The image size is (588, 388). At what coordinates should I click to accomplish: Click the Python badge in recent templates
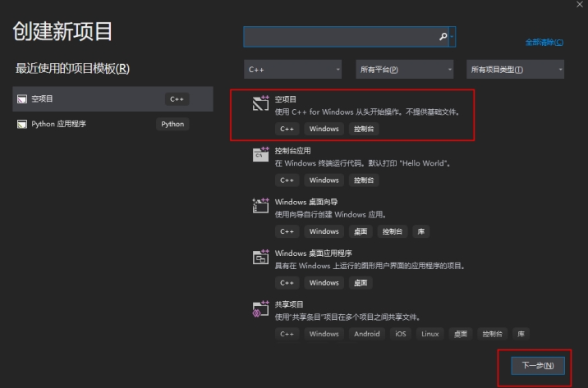172,124
